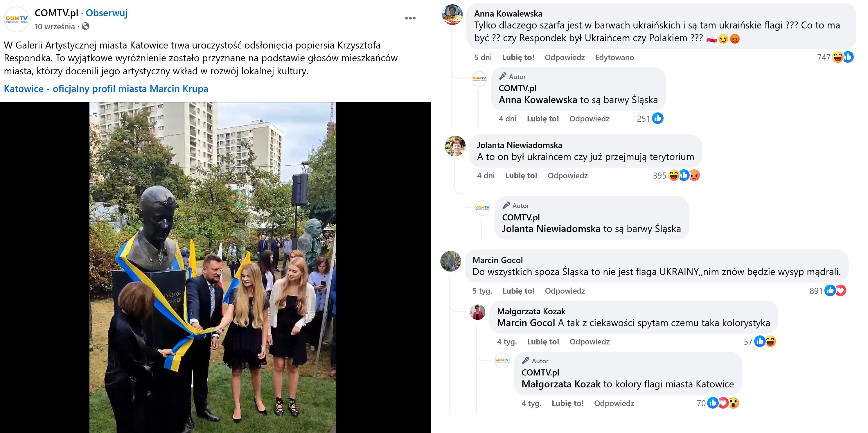Show reactions on Marcin Gocol's comment
The width and height of the screenshot is (868, 433).
(835, 291)
